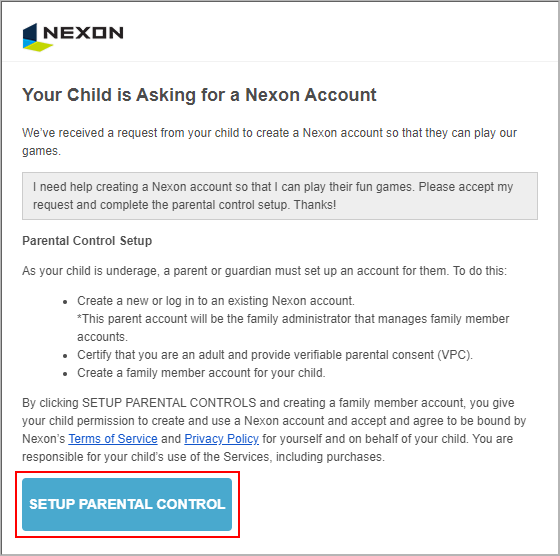
Task: Click the NEXON wordmark text in header
Action: (83, 32)
